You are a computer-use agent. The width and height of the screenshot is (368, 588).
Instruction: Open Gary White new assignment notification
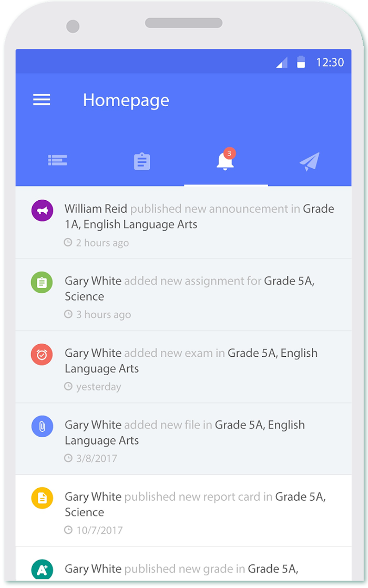tap(183, 295)
